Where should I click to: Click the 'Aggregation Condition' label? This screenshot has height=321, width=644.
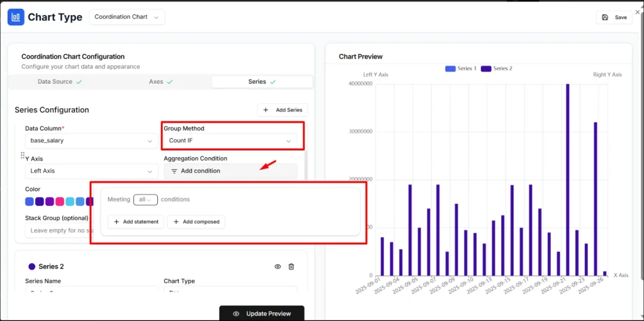(196, 158)
